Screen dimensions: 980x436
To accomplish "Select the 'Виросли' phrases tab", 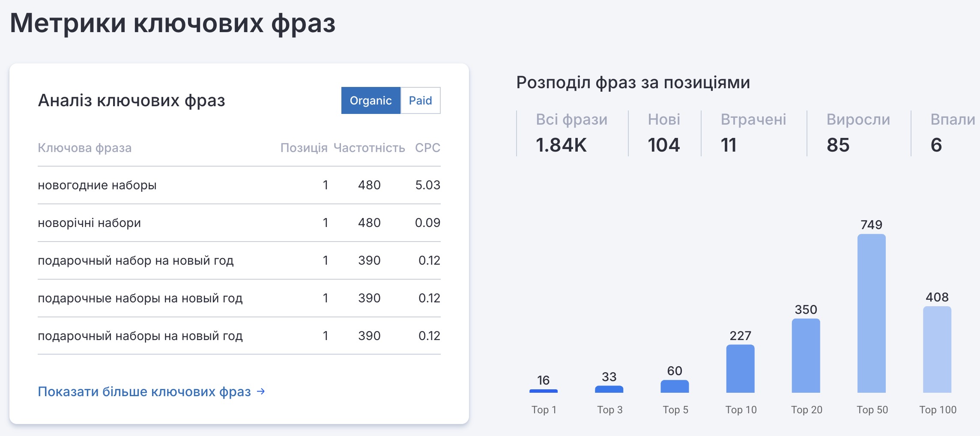I will (x=858, y=133).
